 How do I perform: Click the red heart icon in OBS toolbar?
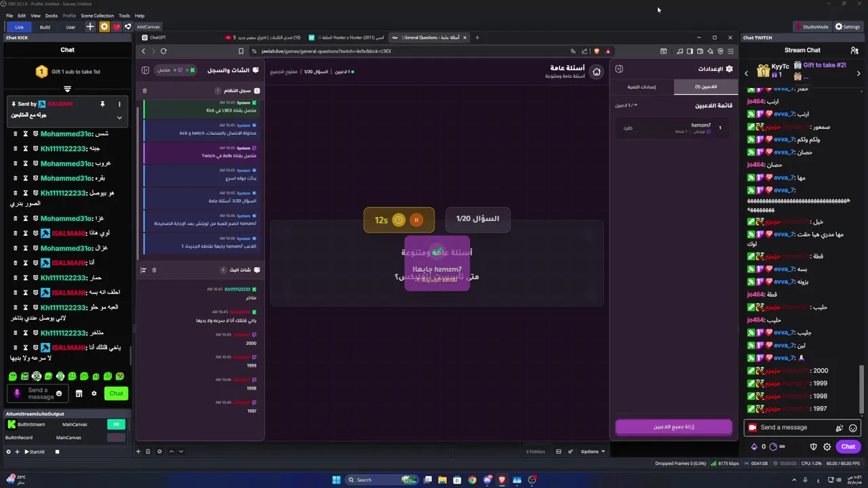[x=116, y=26]
